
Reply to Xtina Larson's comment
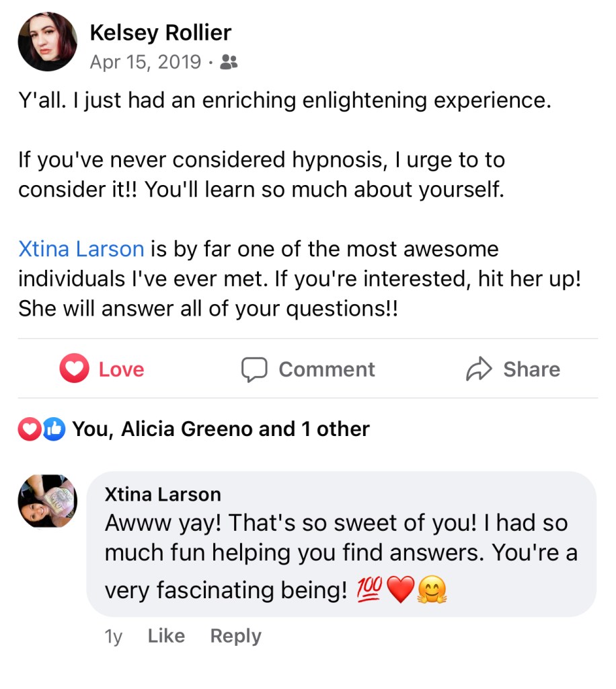(235, 636)
